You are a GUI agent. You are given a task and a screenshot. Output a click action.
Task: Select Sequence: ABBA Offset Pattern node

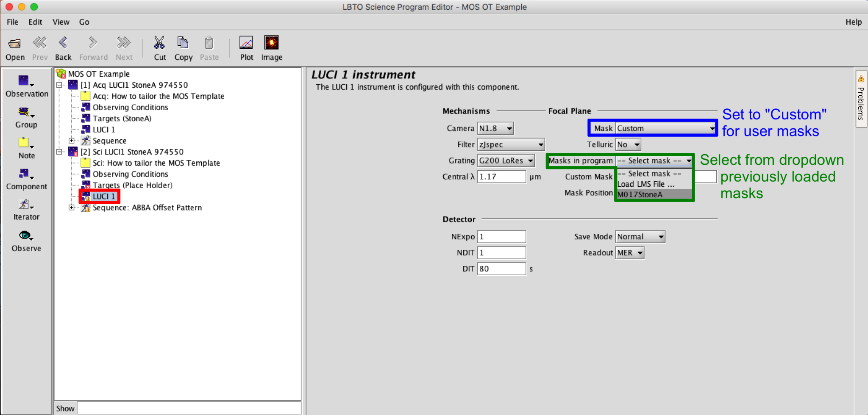point(147,207)
